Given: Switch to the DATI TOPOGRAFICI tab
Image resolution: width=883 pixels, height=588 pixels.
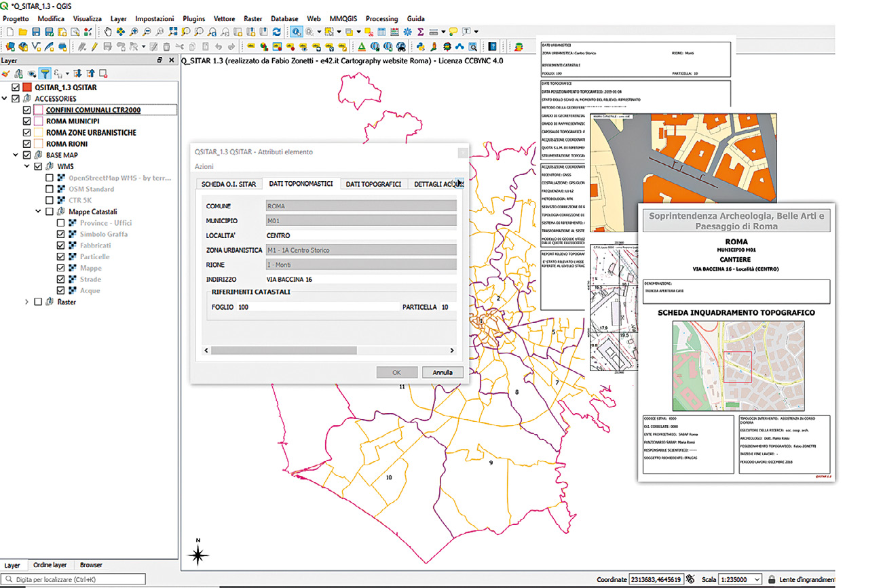Looking at the screenshot, I should [373, 184].
